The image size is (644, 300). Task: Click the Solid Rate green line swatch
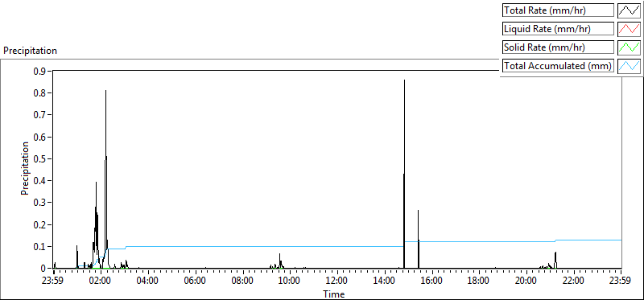pos(629,47)
